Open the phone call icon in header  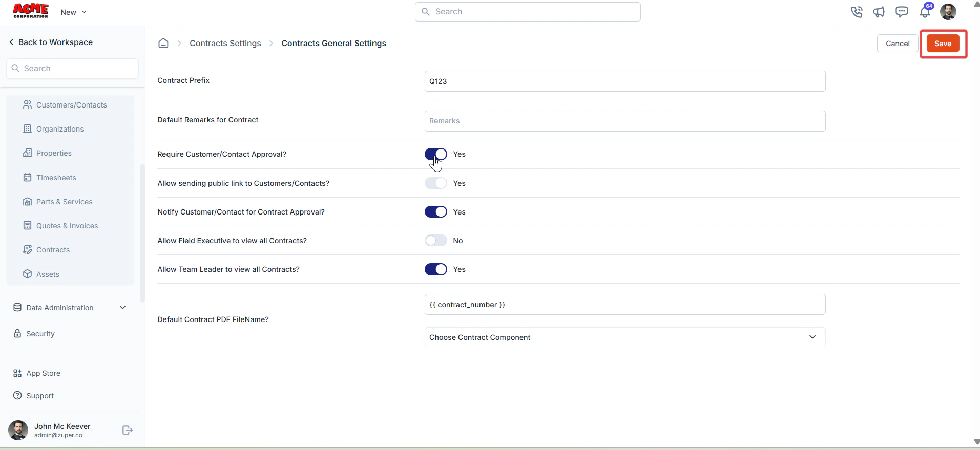pos(856,12)
